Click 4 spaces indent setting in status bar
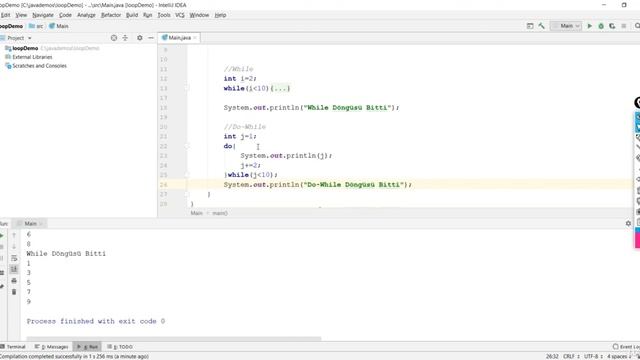640x360 pixels. point(618,356)
